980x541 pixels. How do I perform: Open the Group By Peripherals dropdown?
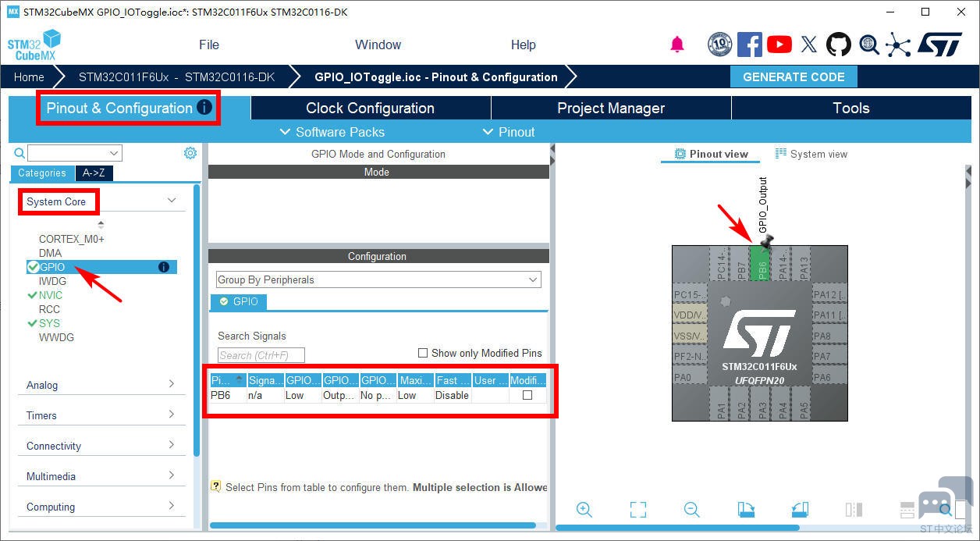point(378,279)
